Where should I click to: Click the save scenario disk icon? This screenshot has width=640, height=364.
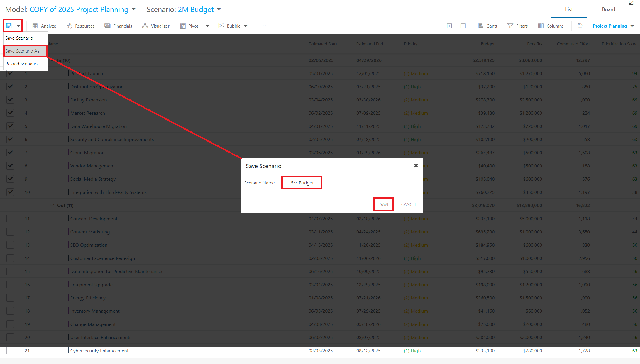(9, 26)
